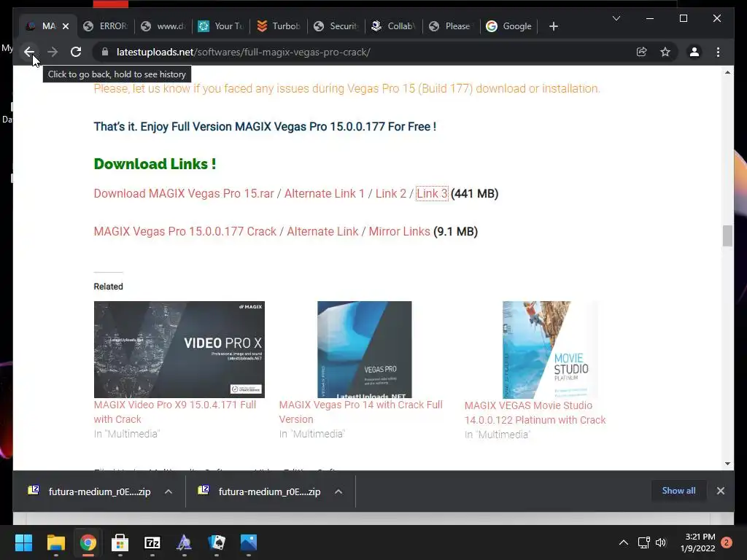The height and width of the screenshot is (560, 747).
Task: Open the clock showing 3:21 PM
Action: [698, 542]
